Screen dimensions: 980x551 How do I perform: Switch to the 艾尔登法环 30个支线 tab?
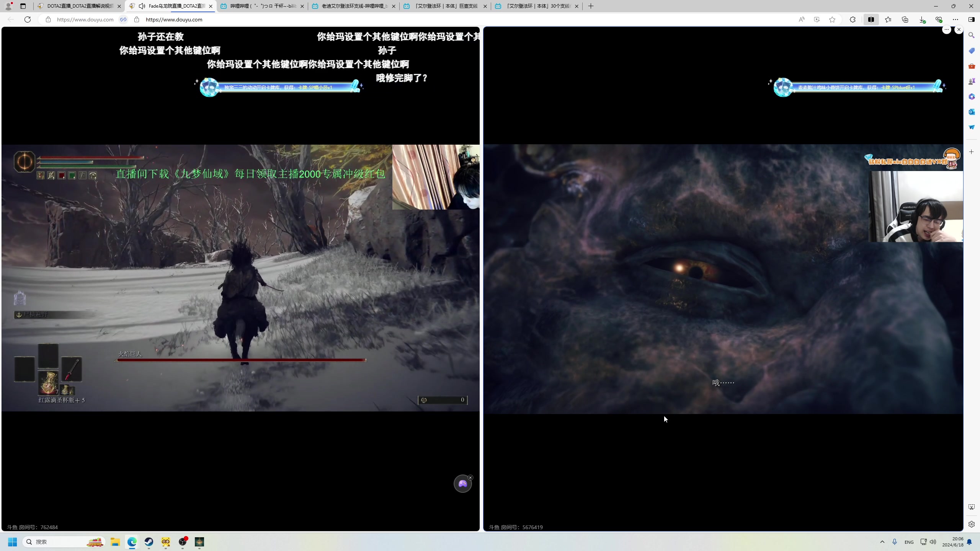tap(537, 6)
